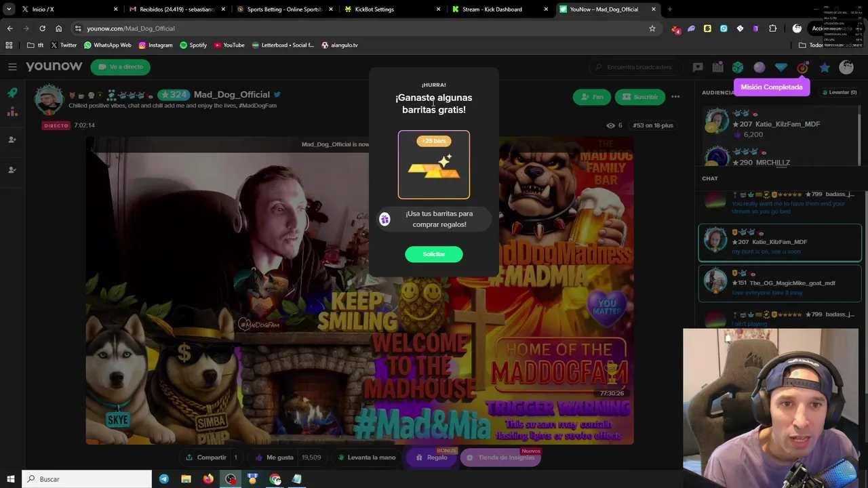The height and width of the screenshot is (488, 868).
Task: Open the WhatsApp Web bookmark
Action: click(x=107, y=45)
